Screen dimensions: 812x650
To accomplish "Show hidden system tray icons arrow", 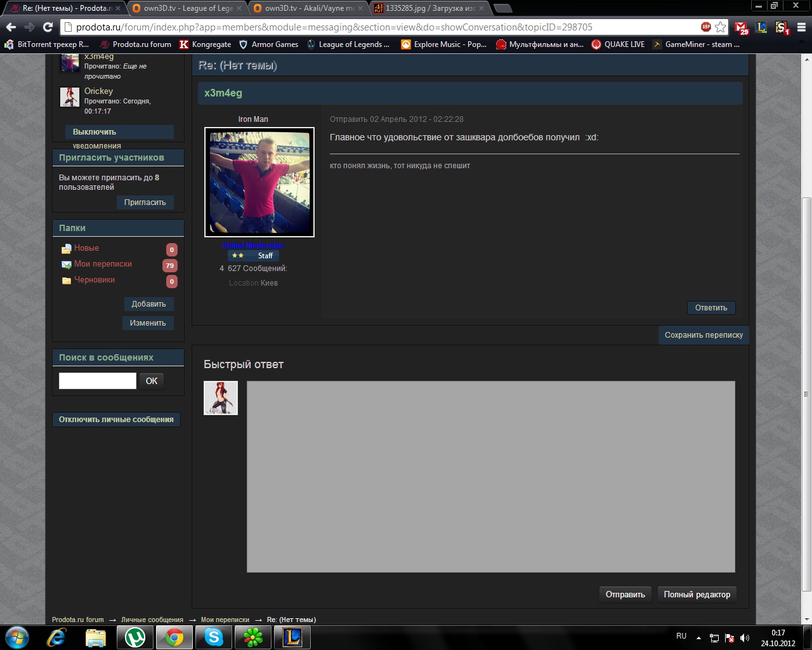I will click(698, 637).
